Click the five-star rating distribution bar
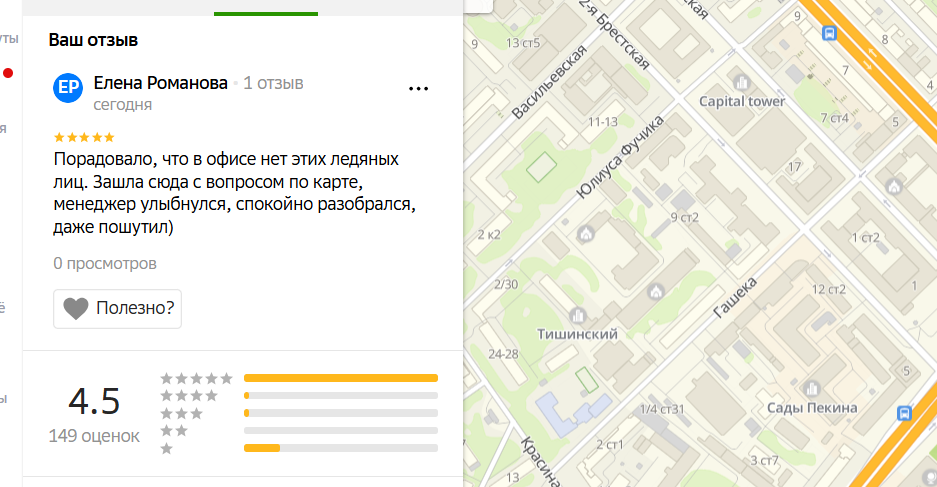The image size is (937, 487). pyautogui.click(x=341, y=378)
